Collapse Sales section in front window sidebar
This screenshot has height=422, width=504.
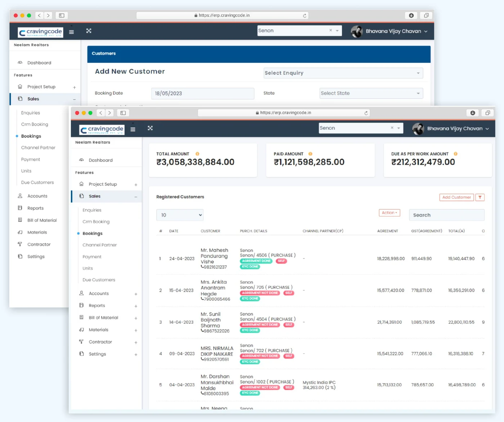click(x=136, y=197)
